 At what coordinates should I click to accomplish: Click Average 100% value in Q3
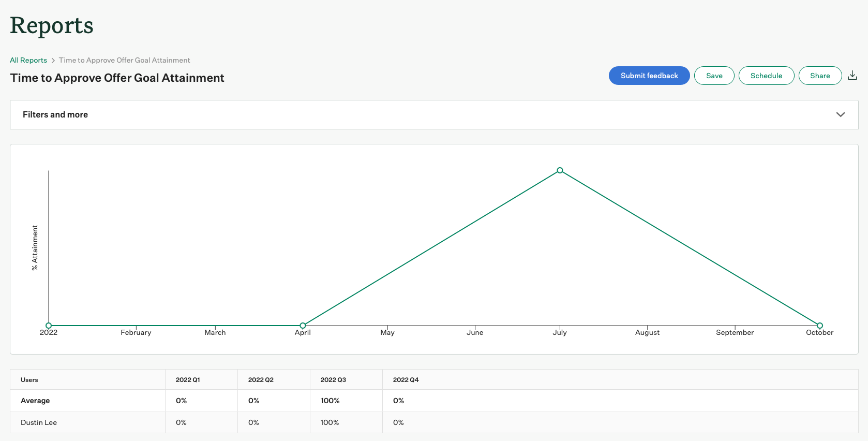[330, 401]
